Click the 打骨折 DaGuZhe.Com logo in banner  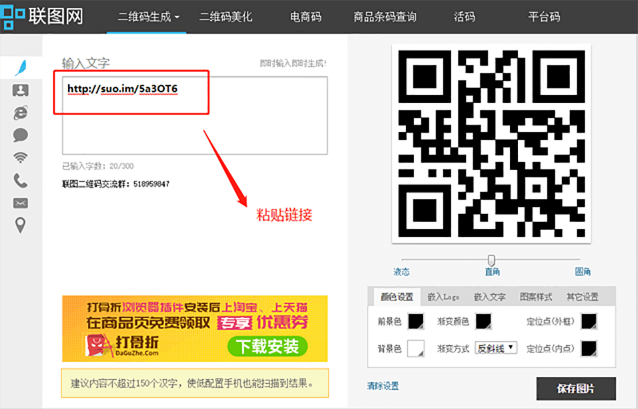[x=122, y=345]
